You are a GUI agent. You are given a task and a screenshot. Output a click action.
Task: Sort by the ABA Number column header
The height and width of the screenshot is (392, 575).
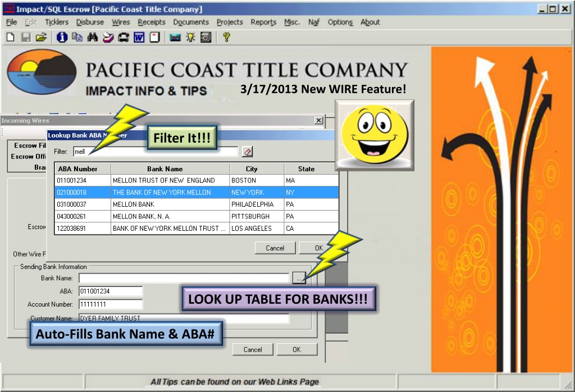[83, 168]
